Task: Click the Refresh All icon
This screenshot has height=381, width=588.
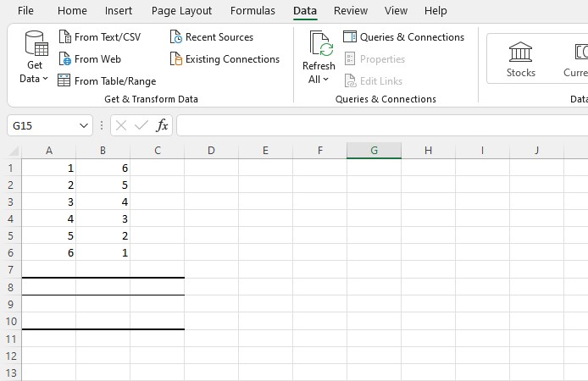Action: [320, 44]
